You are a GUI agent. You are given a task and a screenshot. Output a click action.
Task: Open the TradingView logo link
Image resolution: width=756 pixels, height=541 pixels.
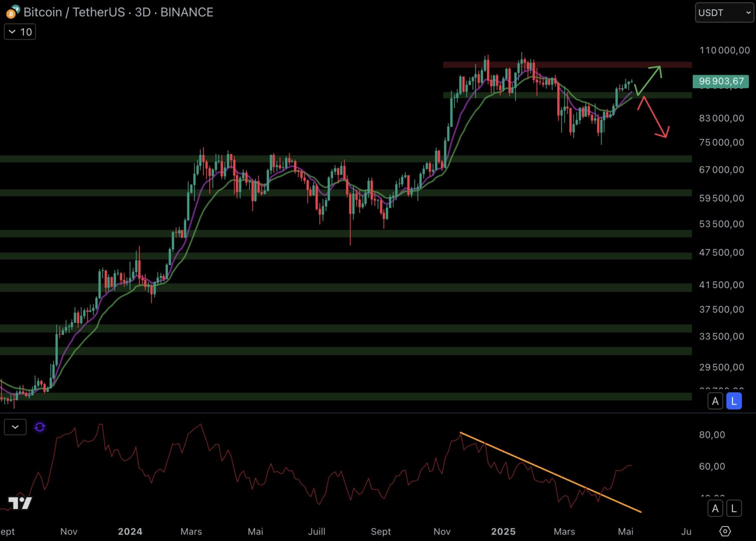click(21, 503)
